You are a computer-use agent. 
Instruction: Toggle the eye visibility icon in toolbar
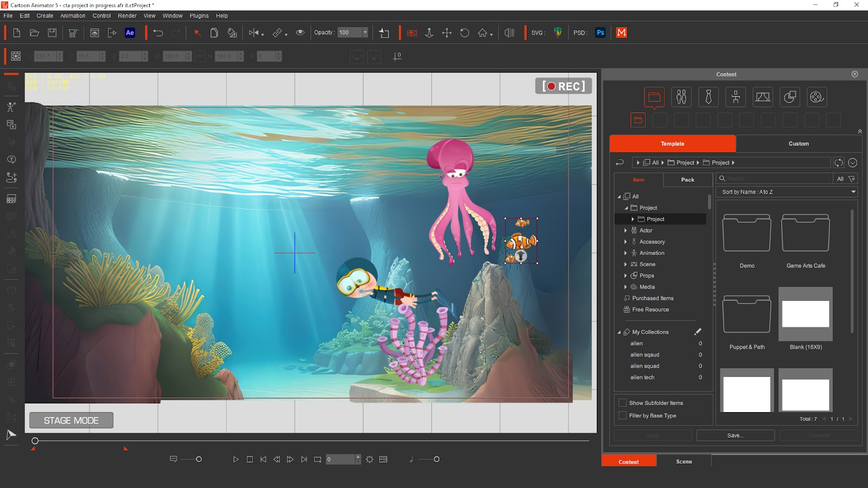click(300, 33)
